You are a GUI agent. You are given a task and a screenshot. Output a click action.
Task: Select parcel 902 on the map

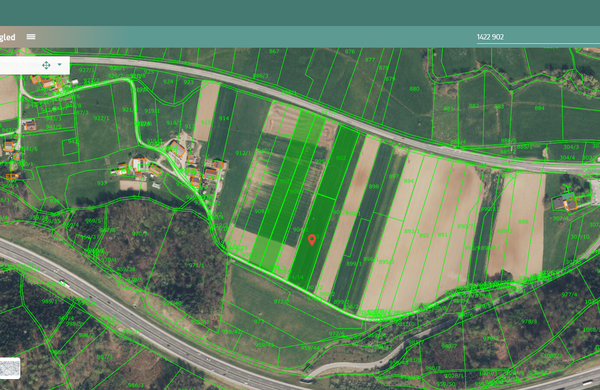pyautogui.click(x=341, y=158)
